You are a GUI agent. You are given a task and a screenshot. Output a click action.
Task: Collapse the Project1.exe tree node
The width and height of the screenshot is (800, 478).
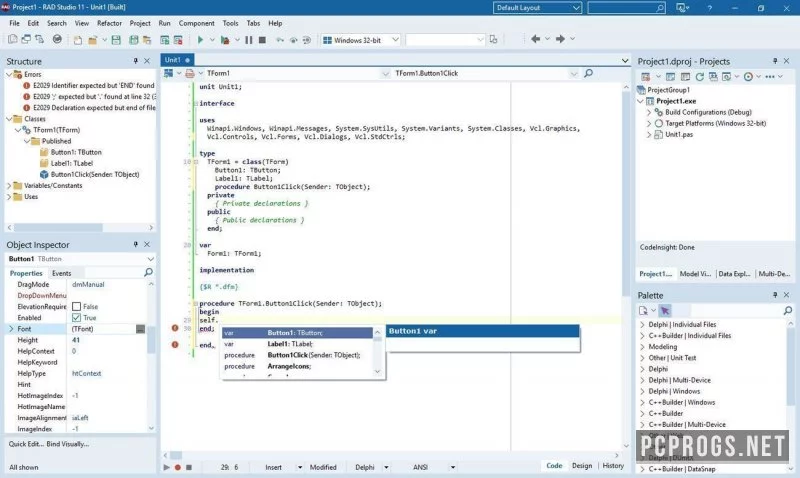pos(641,101)
